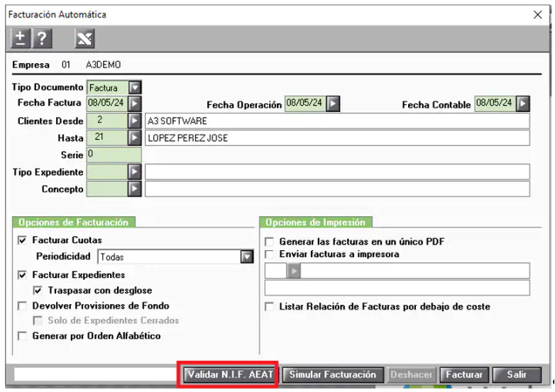Click the Deshacer button
555x392 pixels.
click(x=412, y=375)
